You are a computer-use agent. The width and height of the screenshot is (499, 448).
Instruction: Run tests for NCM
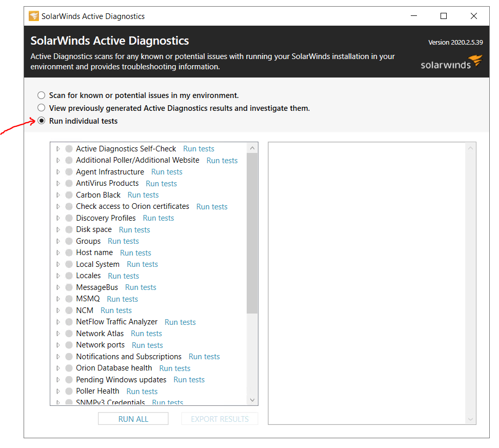116,310
